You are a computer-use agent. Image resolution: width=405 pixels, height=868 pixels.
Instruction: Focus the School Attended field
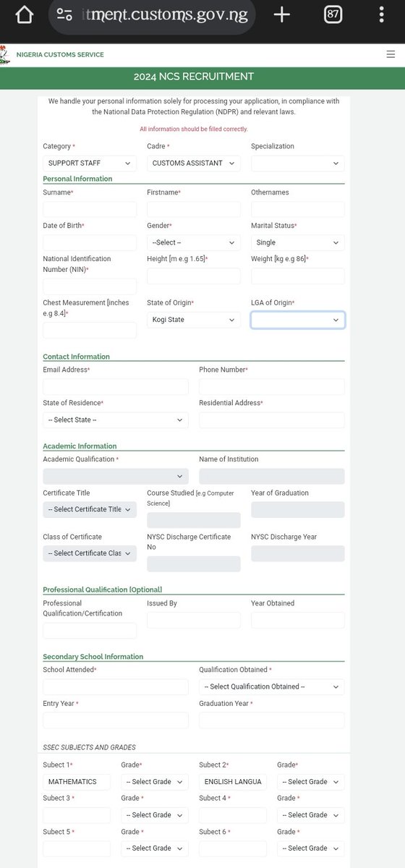tap(116, 686)
